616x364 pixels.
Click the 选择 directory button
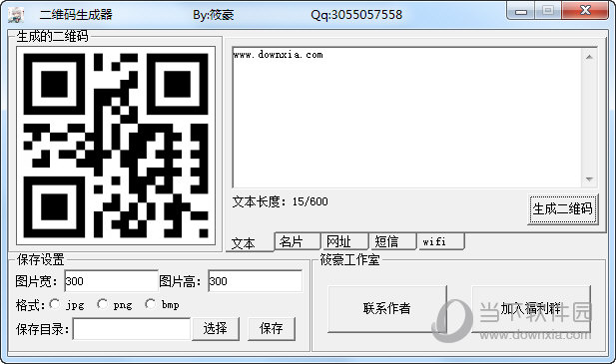[216, 328]
